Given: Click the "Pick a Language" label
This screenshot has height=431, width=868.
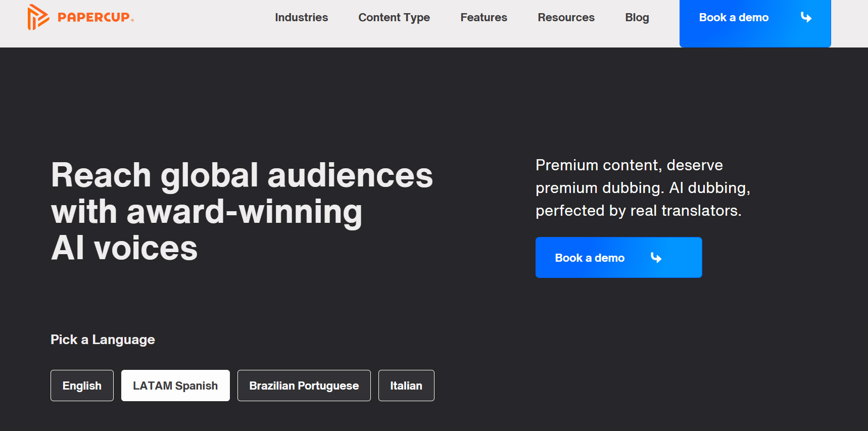Looking at the screenshot, I should (x=103, y=340).
